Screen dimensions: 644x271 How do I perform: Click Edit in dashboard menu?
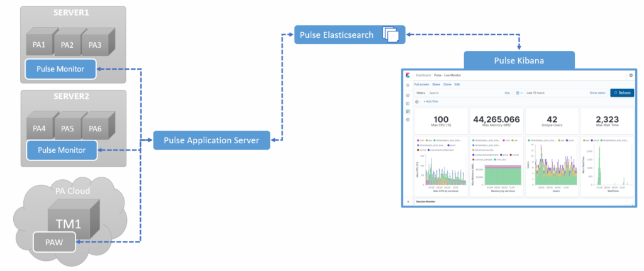[457, 84]
